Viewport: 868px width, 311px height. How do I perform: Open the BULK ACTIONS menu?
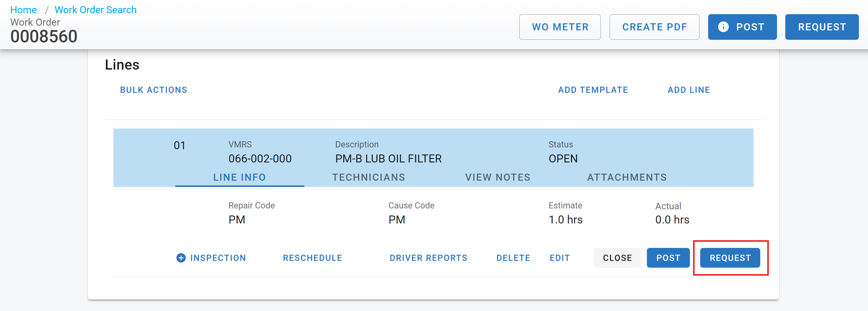153,90
